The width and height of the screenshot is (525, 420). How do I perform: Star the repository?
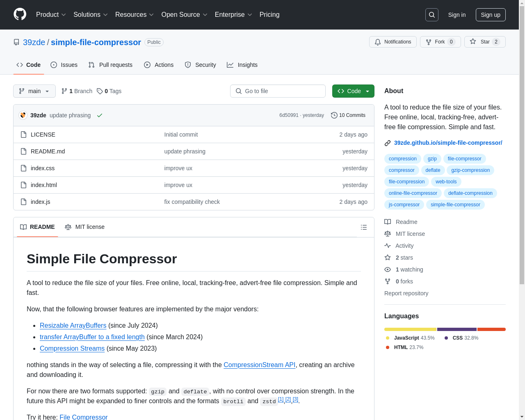pos(485,42)
